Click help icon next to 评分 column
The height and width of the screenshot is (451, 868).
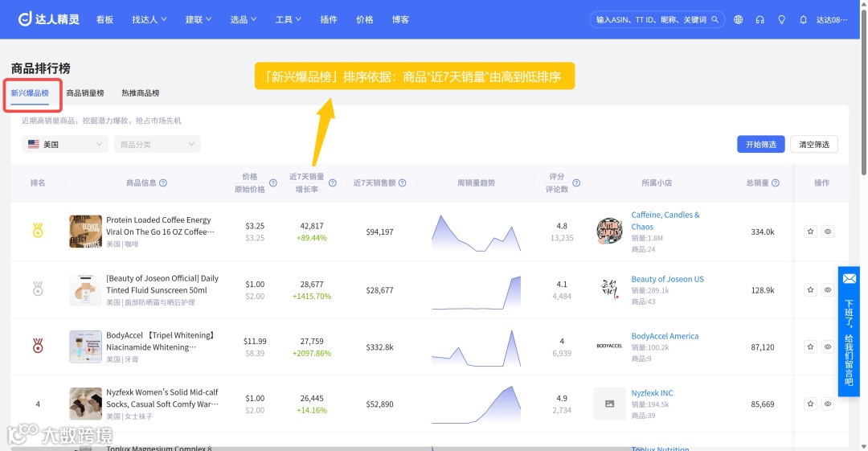[576, 182]
